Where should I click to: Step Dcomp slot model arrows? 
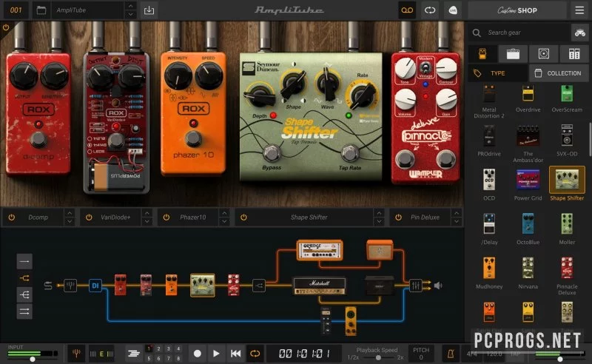69,217
